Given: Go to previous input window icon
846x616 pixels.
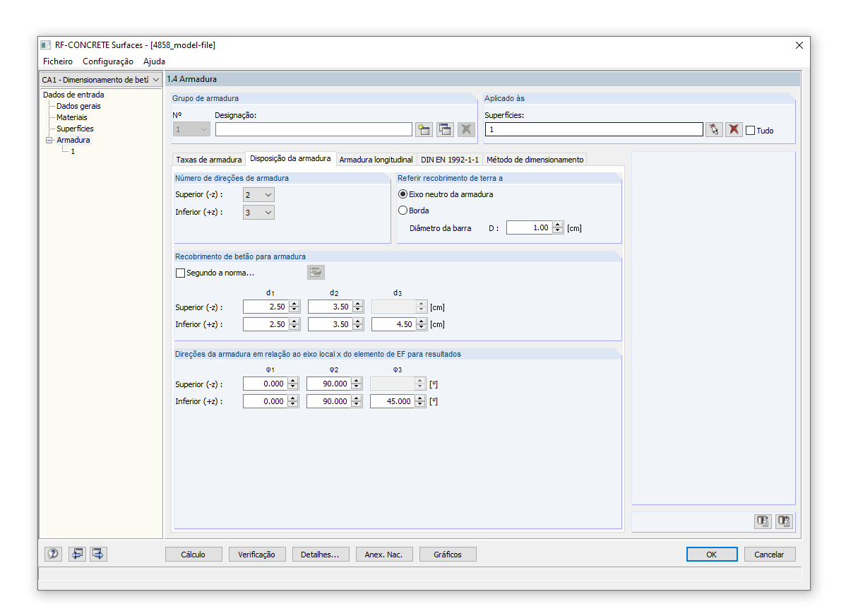Looking at the screenshot, I should tap(77, 554).
